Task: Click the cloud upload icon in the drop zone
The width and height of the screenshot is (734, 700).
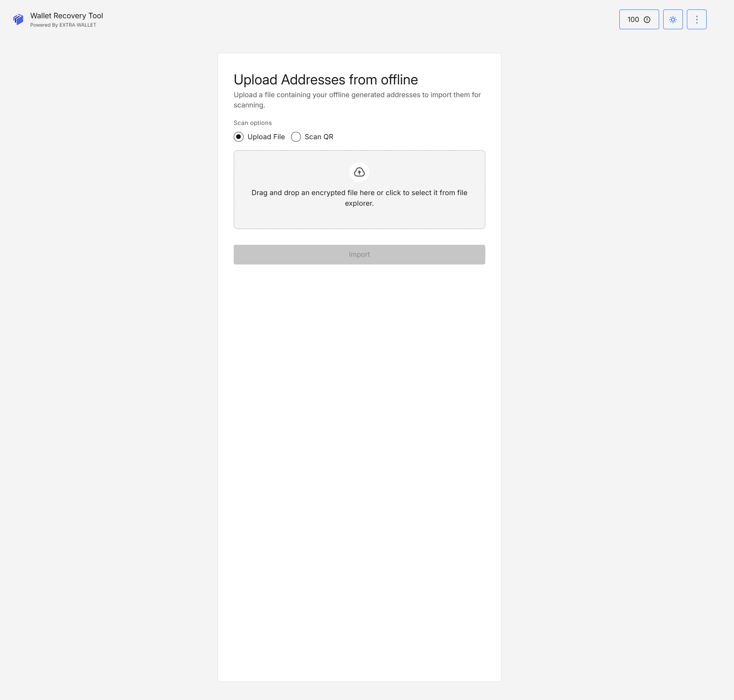Action: click(x=359, y=172)
